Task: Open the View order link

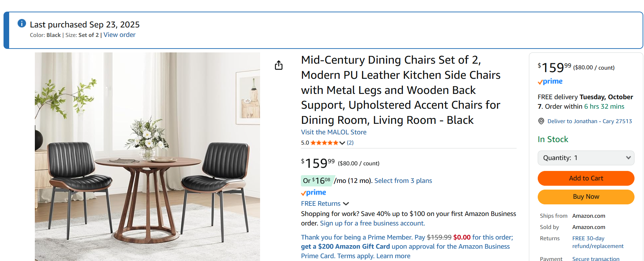Action: (x=119, y=35)
